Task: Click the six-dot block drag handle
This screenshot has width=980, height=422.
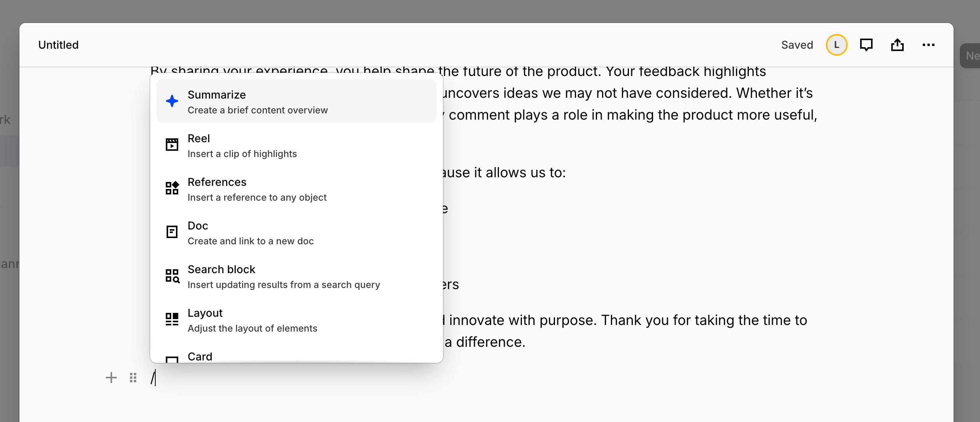Action: click(x=133, y=378)
